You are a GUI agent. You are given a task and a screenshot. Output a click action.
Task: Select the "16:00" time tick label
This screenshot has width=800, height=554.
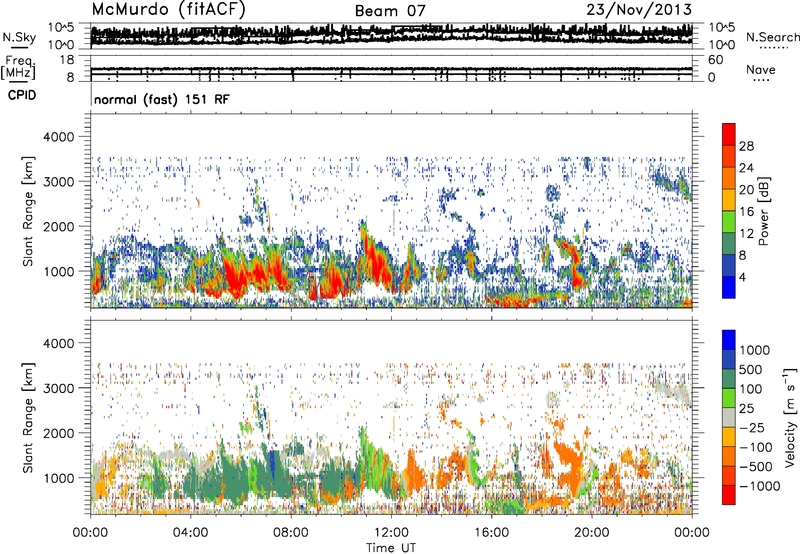click(491, 533)
